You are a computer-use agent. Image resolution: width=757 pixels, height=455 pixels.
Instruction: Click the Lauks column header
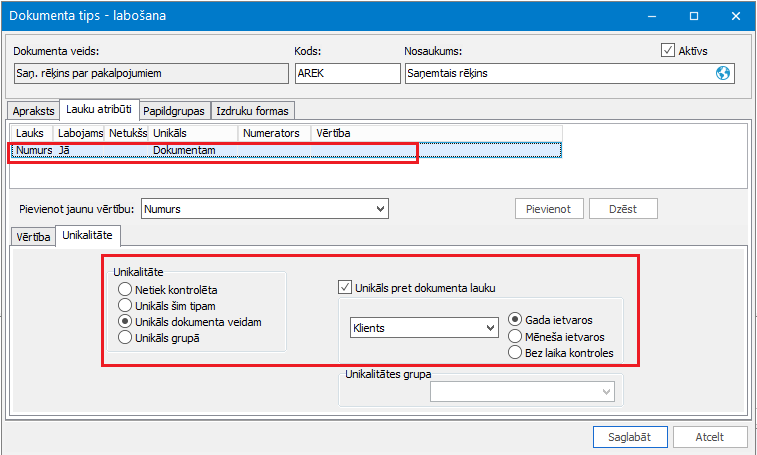point(31,133)
